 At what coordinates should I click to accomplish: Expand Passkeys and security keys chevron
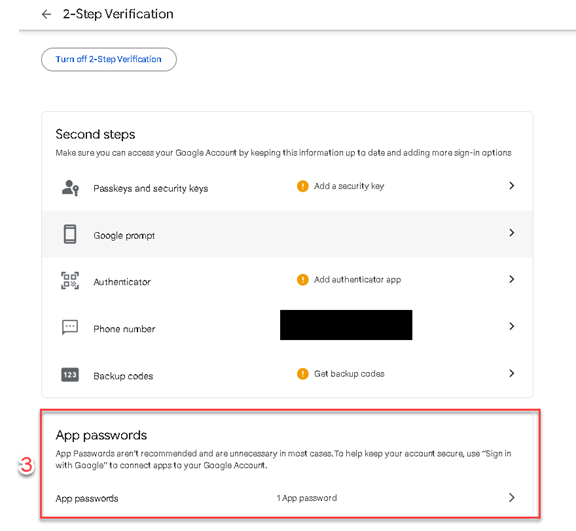[511, 186]
